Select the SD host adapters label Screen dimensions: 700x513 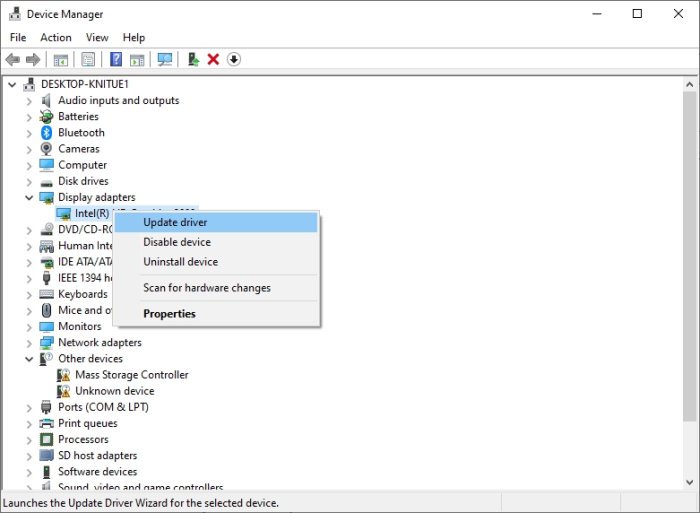coord(97,455)
